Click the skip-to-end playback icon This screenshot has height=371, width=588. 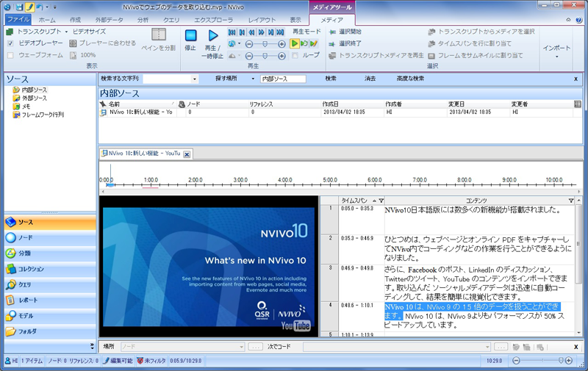(x=281, y=32)
